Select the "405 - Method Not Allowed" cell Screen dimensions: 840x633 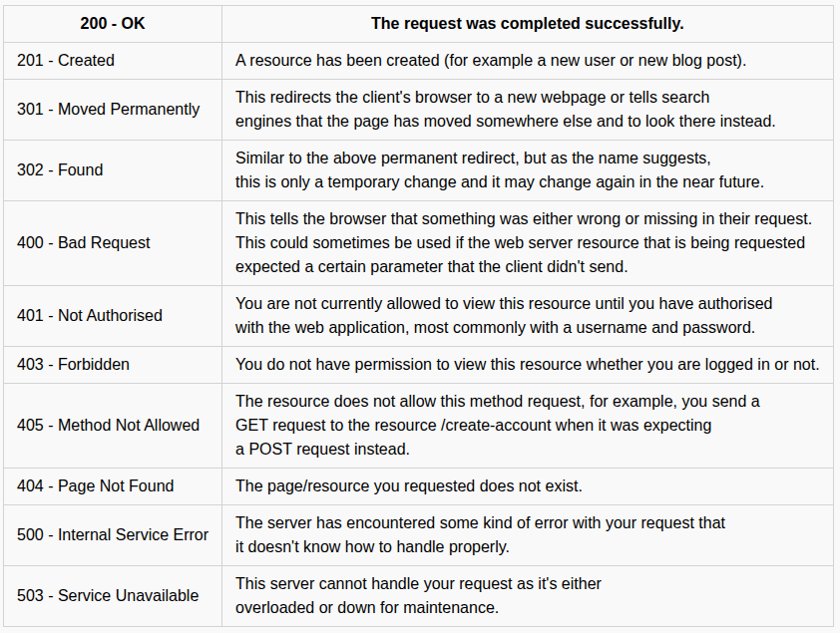109,426
